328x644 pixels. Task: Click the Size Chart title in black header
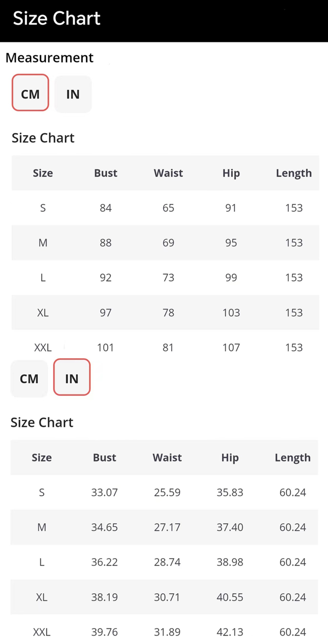57,18
